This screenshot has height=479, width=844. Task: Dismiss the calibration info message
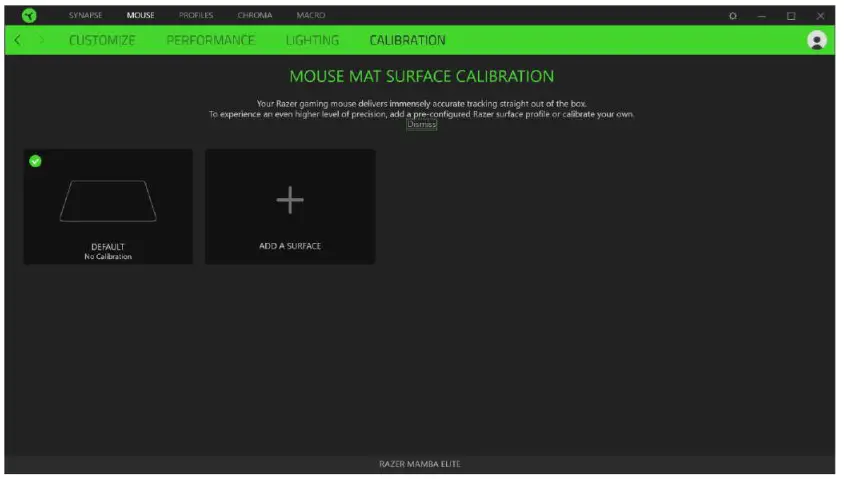pos(421,124)
